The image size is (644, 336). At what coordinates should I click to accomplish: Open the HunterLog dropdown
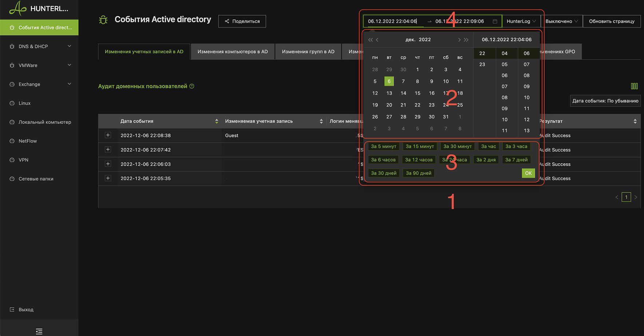click(x=521, y=21)
